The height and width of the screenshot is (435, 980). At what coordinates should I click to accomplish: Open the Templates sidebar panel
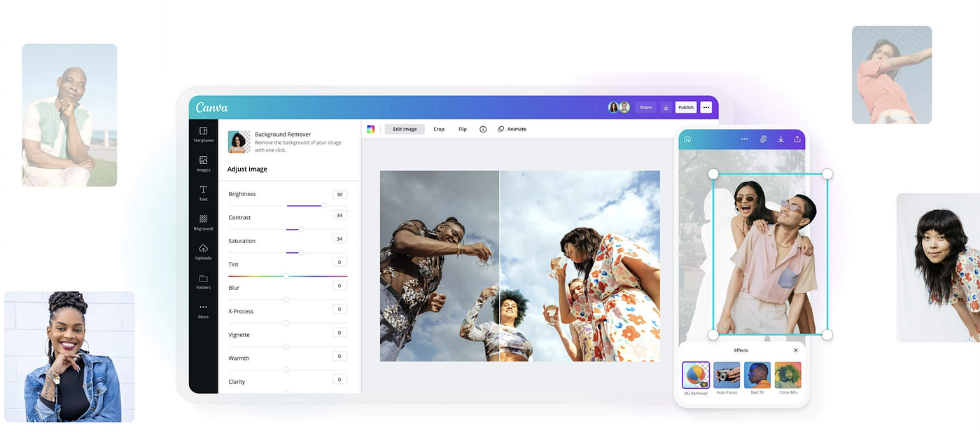click(203, 134)
